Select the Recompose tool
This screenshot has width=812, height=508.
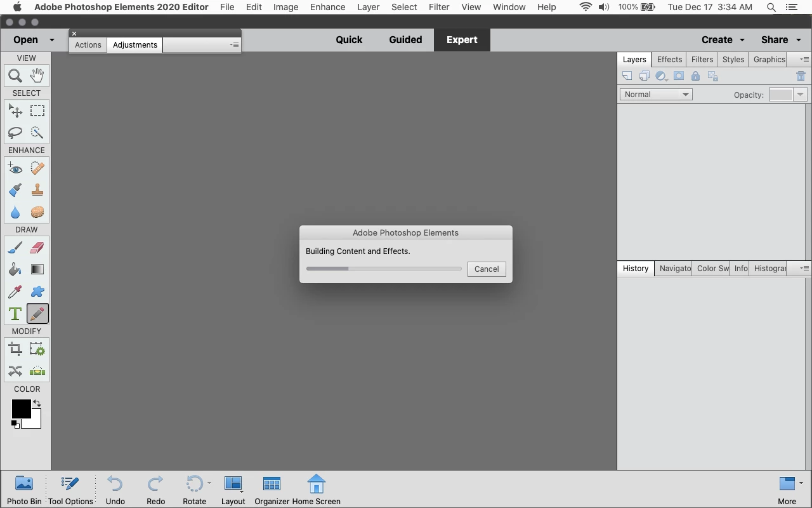37,349
